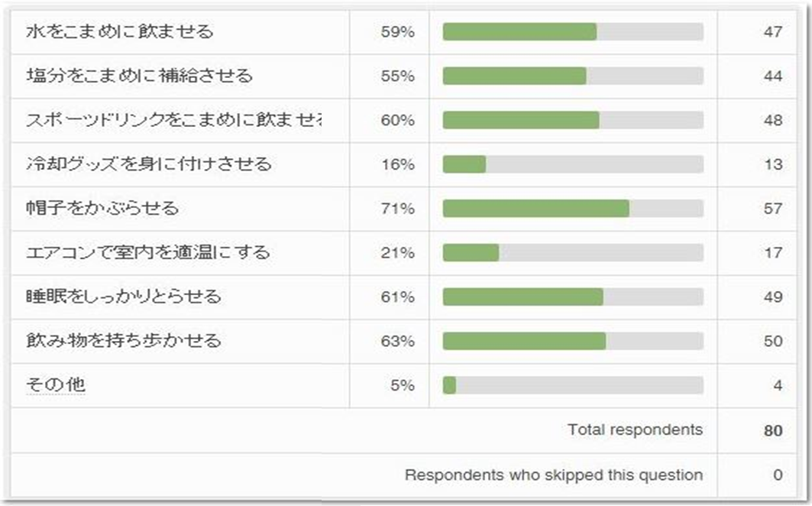Click the 水をこまめに飲ませる answer label
This screenshot has width=812, height=506.
pyautogui.click(x=119, y=32)
